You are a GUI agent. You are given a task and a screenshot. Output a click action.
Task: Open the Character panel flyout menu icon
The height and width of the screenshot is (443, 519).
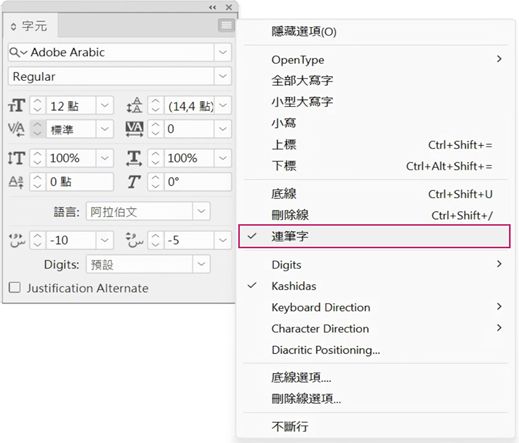226,25
